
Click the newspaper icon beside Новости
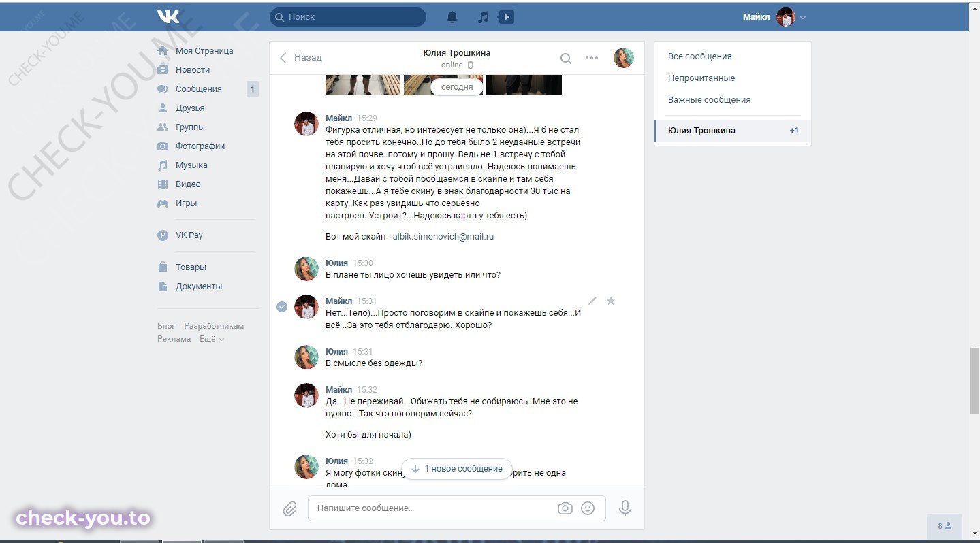[x=163, y=69]
